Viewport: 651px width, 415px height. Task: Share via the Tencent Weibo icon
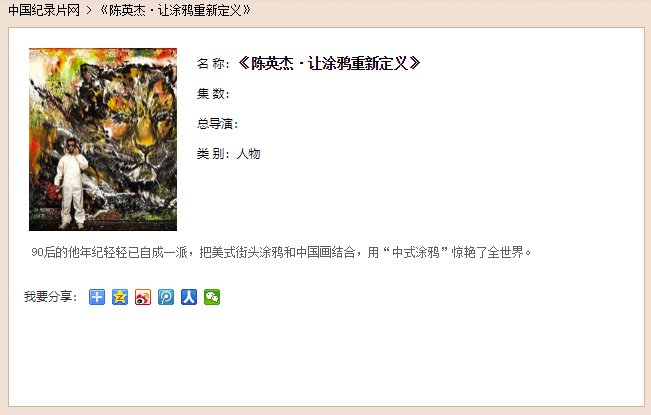click(x=166, y=297)
